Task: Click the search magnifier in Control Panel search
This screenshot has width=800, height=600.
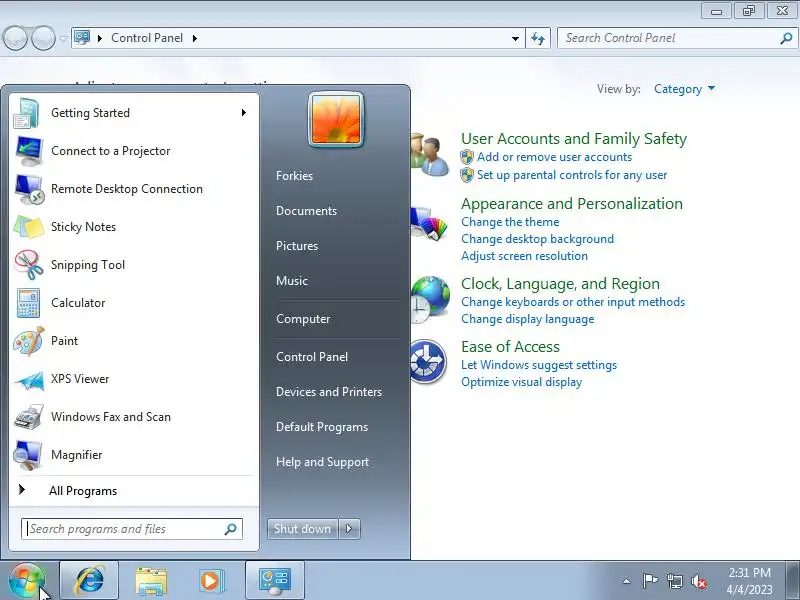Action: coord(786,38)
